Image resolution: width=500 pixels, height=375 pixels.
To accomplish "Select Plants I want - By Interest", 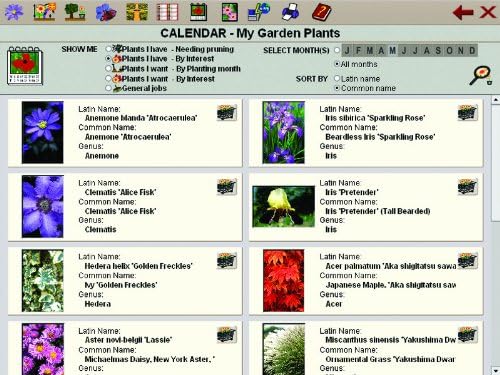I will (x=108, y=79).
